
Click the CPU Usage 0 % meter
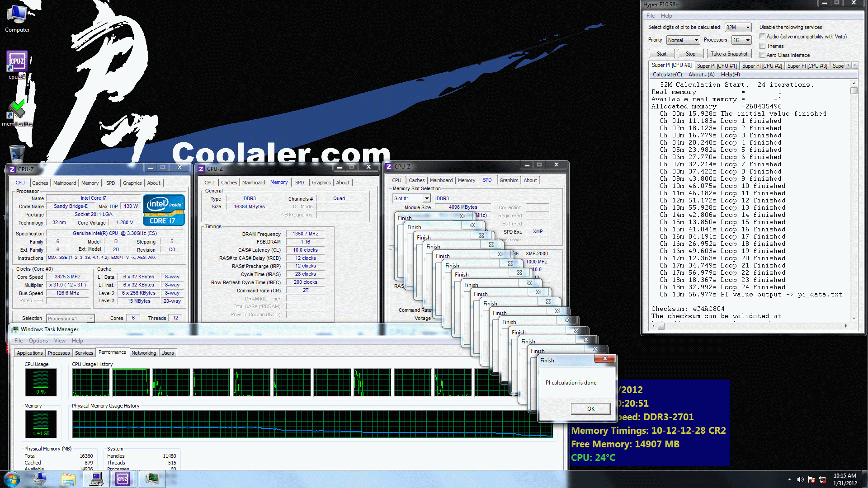click(x=41, y=382)
